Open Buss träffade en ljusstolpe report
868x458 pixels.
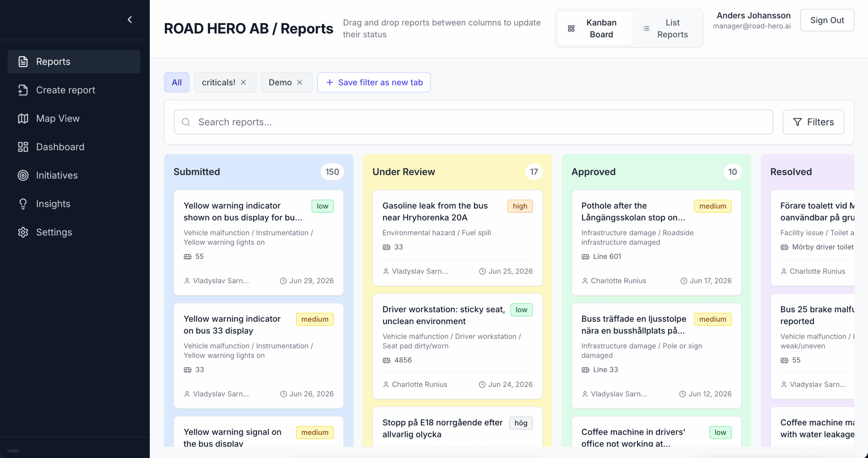(656, 356)
